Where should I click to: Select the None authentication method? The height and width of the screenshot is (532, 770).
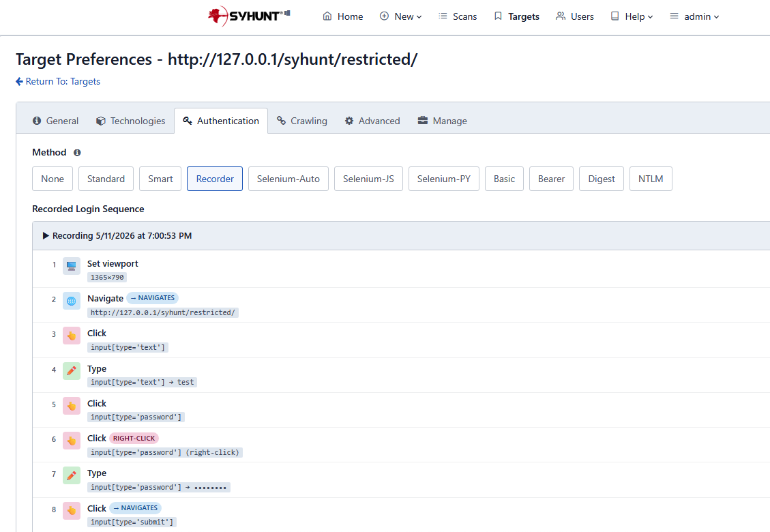[x=53, y=179]
